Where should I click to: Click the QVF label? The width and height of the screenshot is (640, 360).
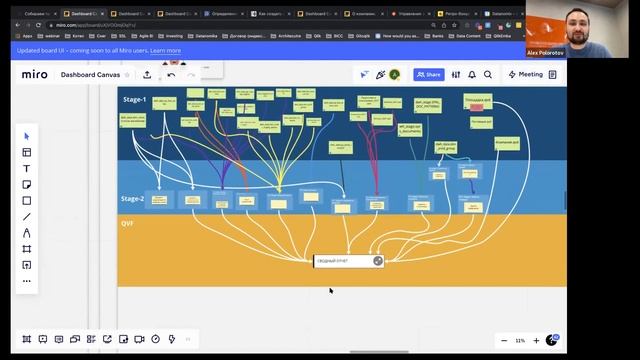click(x=127, y=223)
